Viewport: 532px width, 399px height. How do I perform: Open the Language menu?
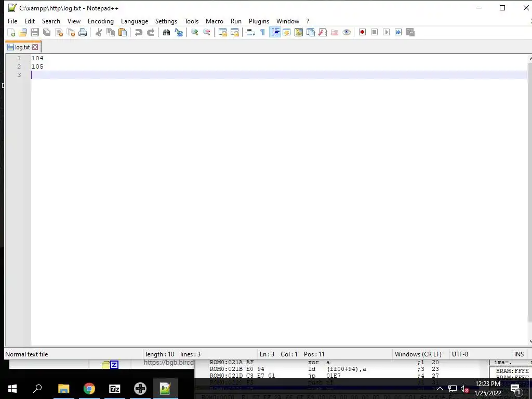135,21
